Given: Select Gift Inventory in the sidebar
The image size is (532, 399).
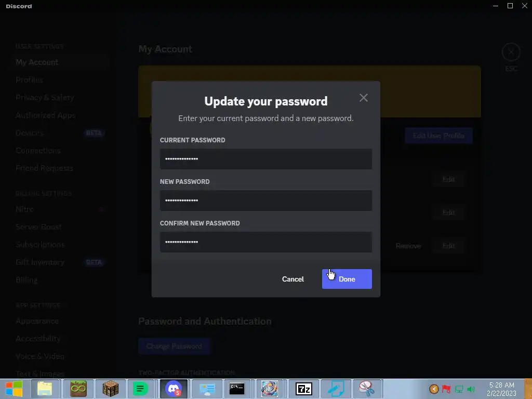Looking at the screenshot, I should (x=59, y=262).
